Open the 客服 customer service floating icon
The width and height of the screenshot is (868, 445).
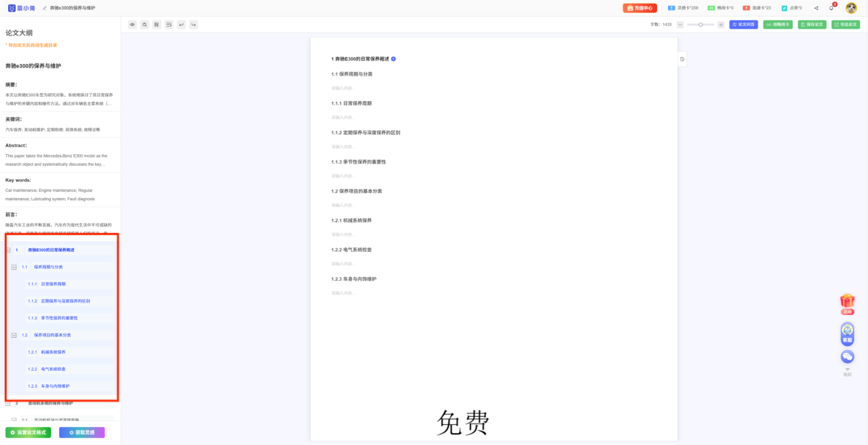847,334
